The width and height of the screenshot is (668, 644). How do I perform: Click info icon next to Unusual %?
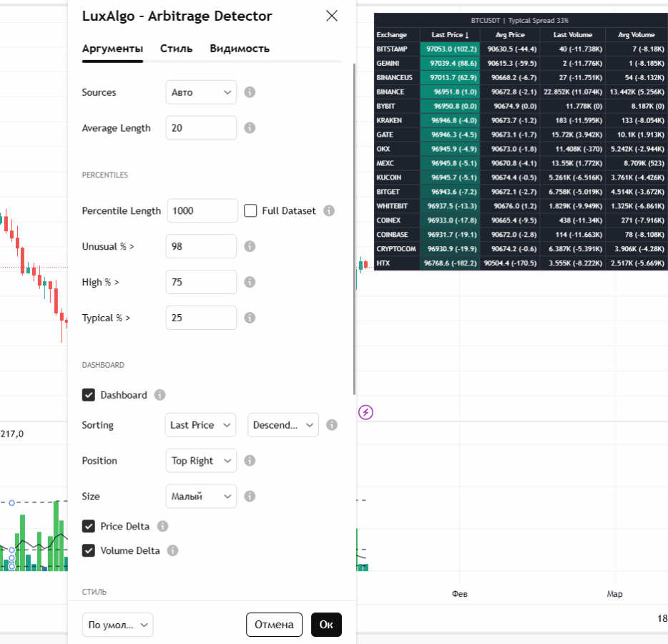click(x=250, y=246)
